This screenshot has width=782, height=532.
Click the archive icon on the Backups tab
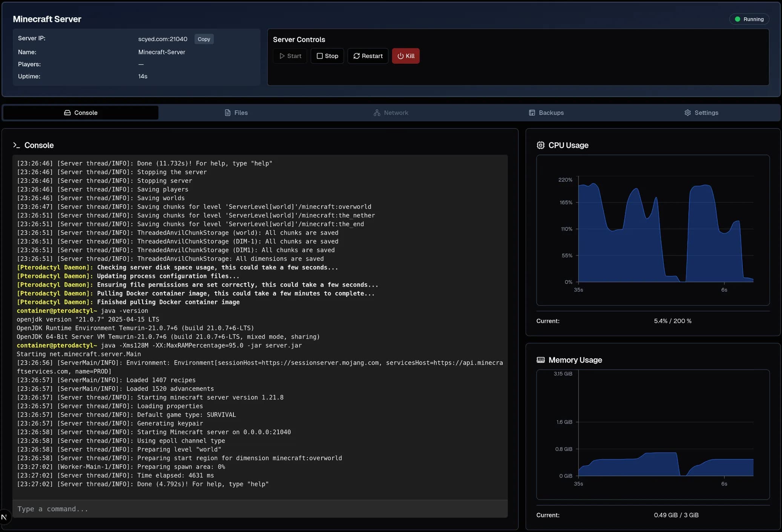click(x=532, y=112)
